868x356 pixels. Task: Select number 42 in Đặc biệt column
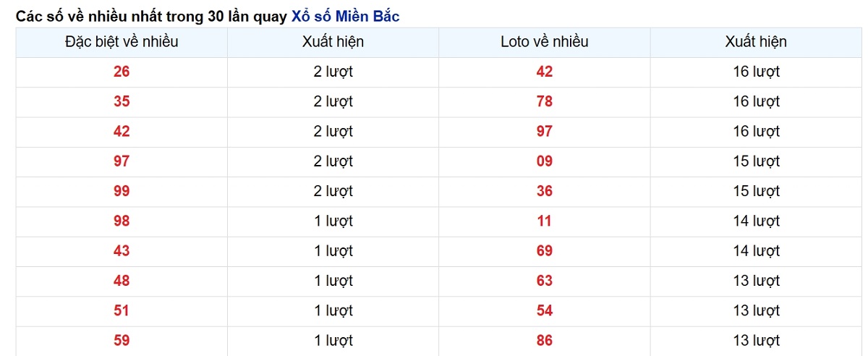122,132
